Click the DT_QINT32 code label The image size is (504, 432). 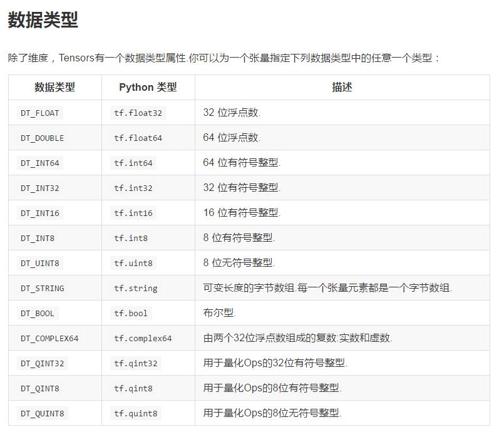click(x=43, y=363)
